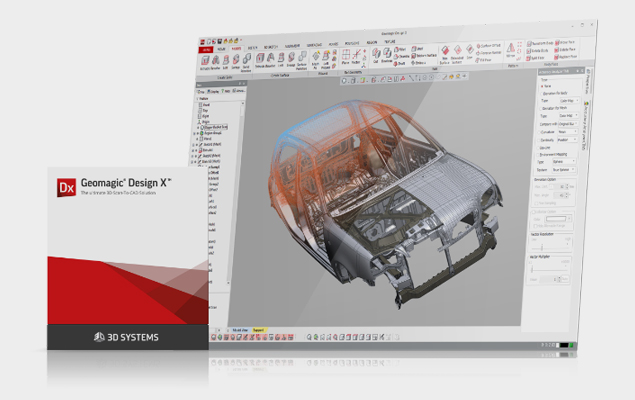The image size is (635, 400).
Task: Select the Draft tool
Action: (x=399, y=63)
